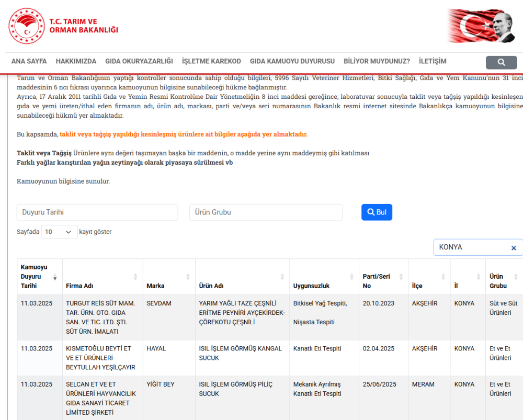Click the Tarım ve Orman Bakanlığı logo
This screenshot has height=420, width=523.
[x=27, y=26]
